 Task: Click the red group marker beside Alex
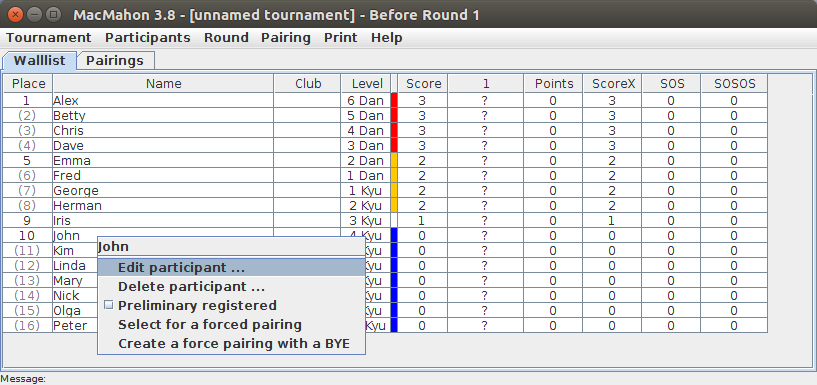(394, 101)
